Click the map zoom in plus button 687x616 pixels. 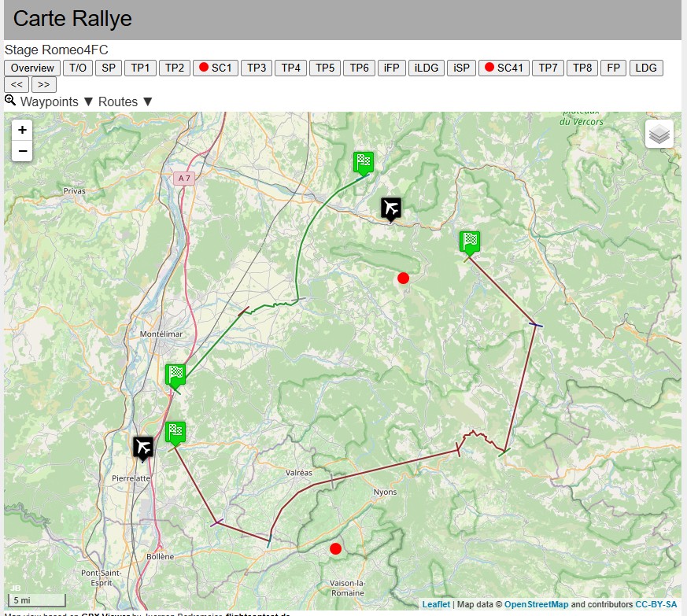(22, 130)
